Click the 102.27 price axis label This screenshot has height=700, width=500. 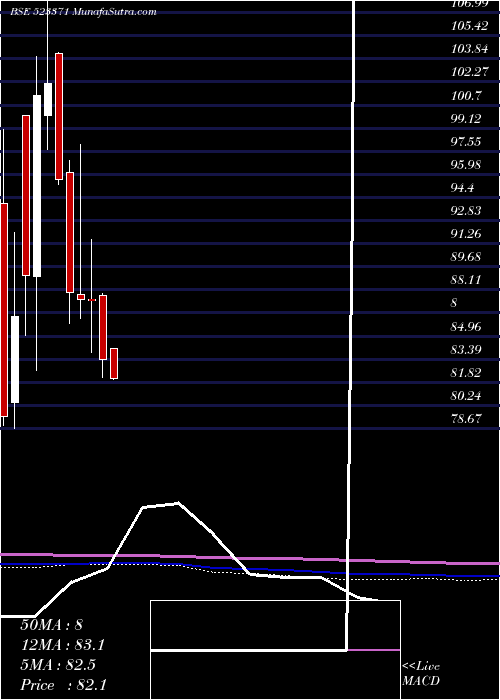tap(470, 72)
